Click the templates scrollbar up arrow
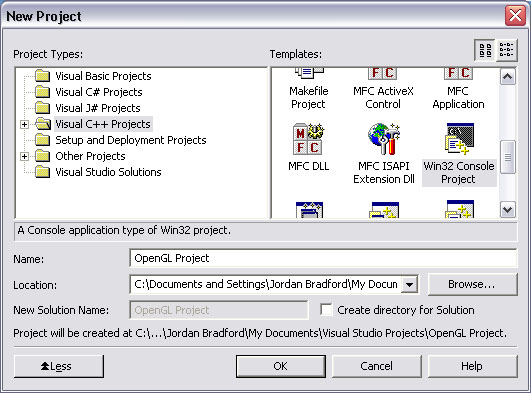This screenshot has width=531, height=393. click(x=508, y=77)
